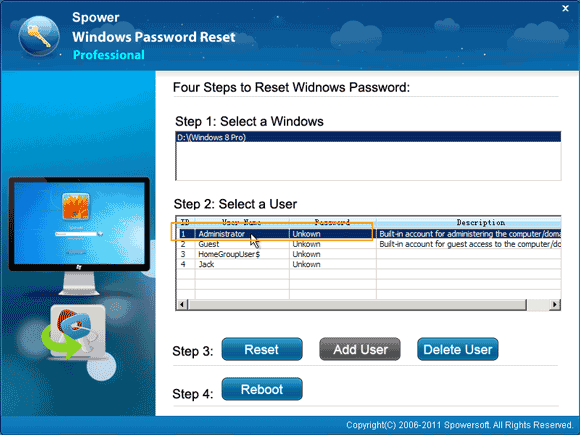Screen dimensions: 580x435
Task: Click the monitor login screen illustration
Action: click(79, 236)
